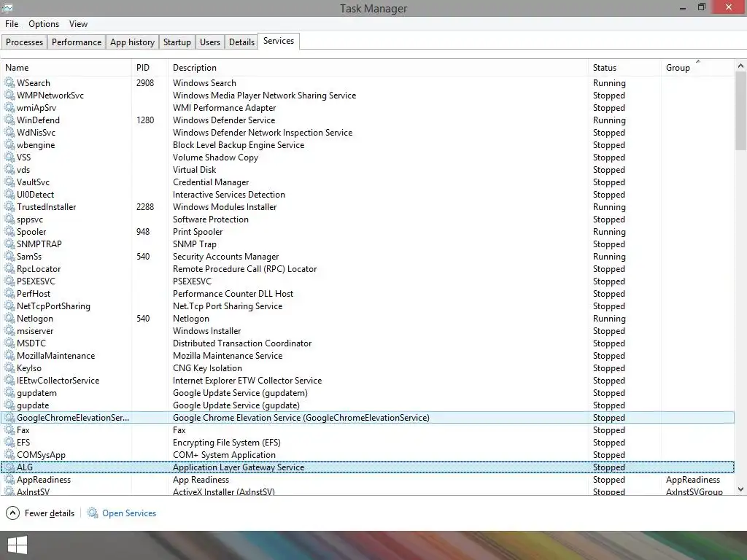Select IEEtwCollectorService service name
747x560 pixels.
[x=58, y=380]
